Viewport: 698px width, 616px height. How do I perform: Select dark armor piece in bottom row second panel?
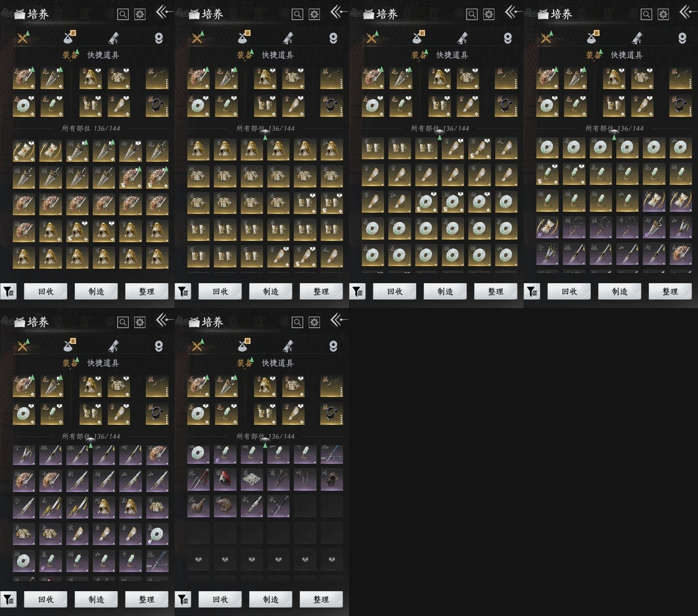click(331, 479)
